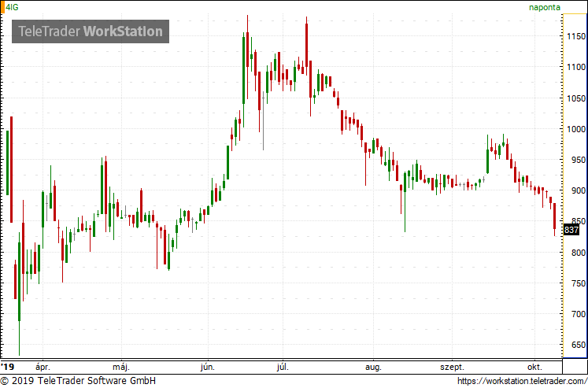Click the 'ápr.' month label
The width and height of the screenshot is (588, 388).
coord(43,367)
